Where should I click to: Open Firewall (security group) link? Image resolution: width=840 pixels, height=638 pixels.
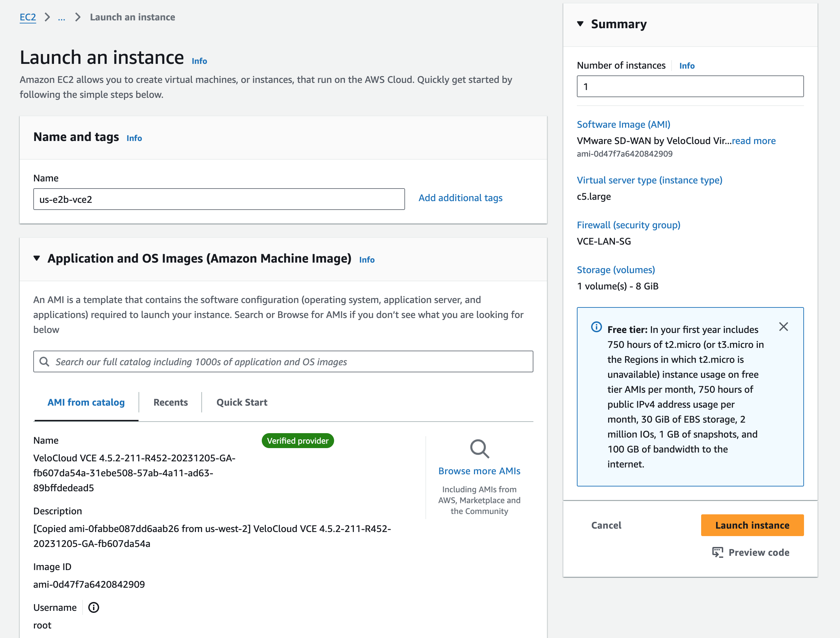pos(628,225)
